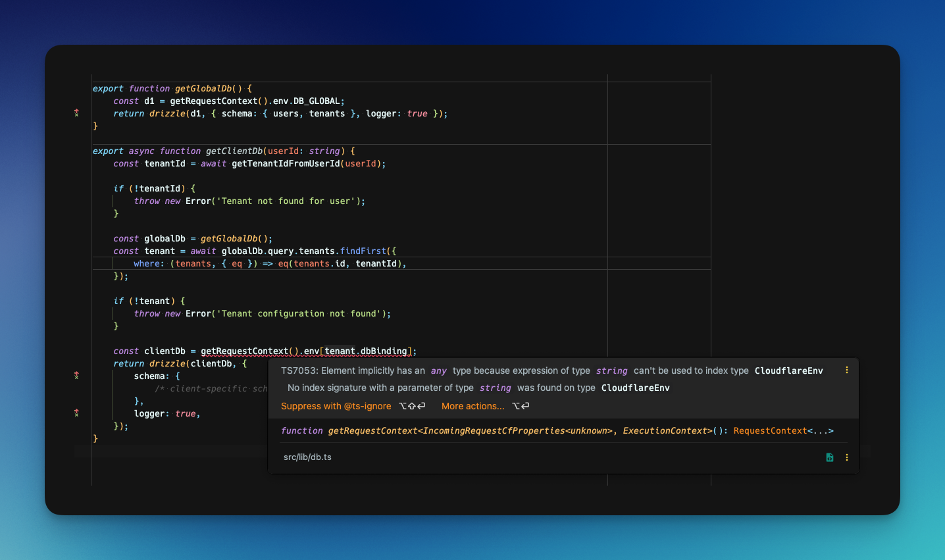The width and height of the screenshot is (945, 560).
Task: Click the gutter icon beside the "return drizzle(d1" line
Action: 76,113
